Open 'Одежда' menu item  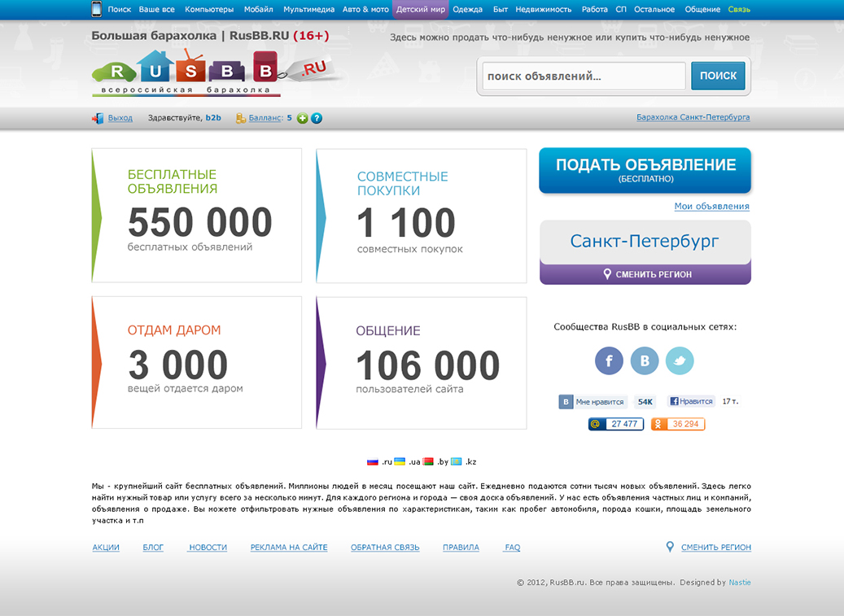467,9
